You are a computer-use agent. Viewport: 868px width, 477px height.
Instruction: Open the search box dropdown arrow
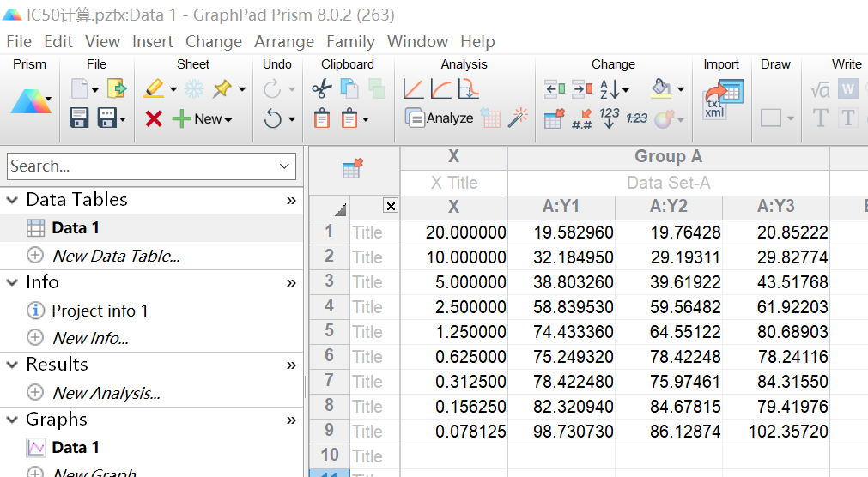click(x=284, y=166)
